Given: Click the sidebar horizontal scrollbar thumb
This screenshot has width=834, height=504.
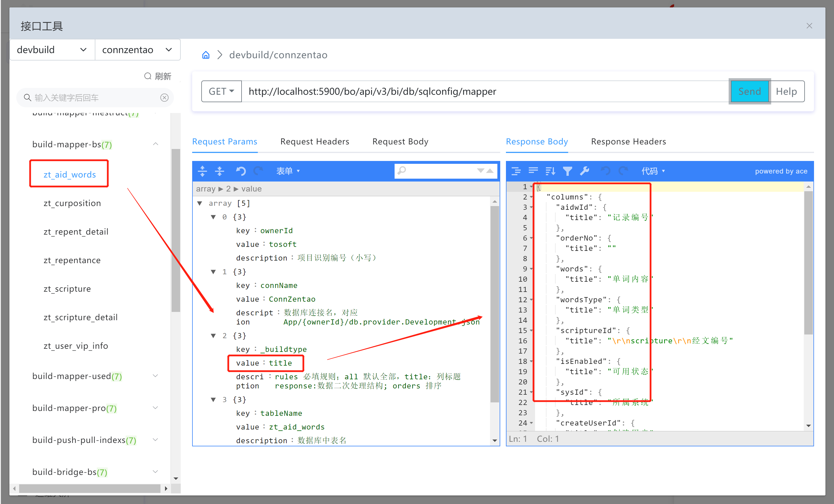Looking at the screenshot, I should click(x=90, y=488).
